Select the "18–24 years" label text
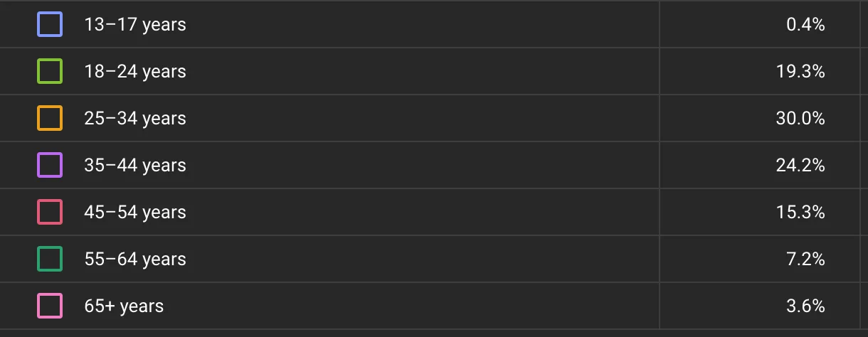 pyautogui.click(x=135, y=72)
